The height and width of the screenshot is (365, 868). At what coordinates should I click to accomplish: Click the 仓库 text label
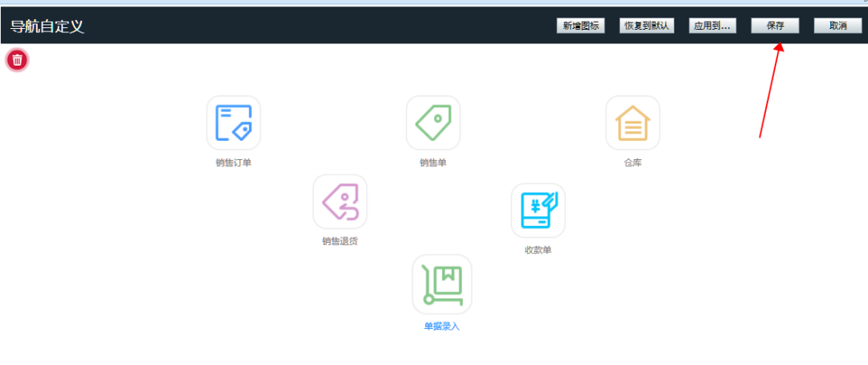633,163
